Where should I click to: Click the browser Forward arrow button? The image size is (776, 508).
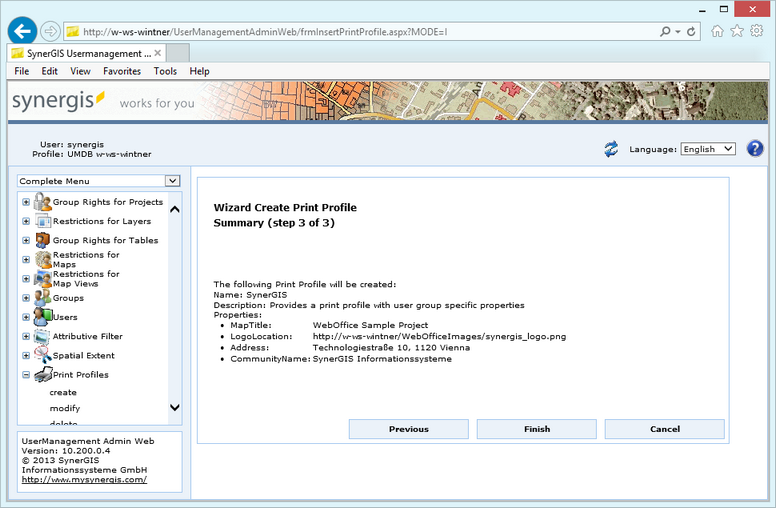click(50, 32)
